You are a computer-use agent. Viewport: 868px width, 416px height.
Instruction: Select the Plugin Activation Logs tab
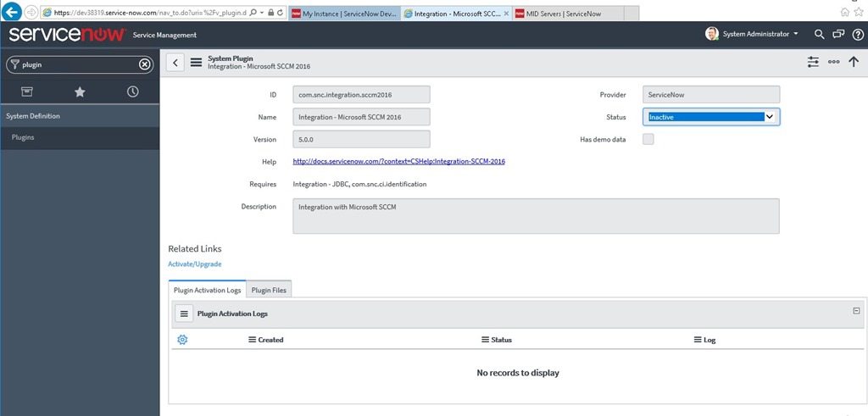click(x=207, y=290)
